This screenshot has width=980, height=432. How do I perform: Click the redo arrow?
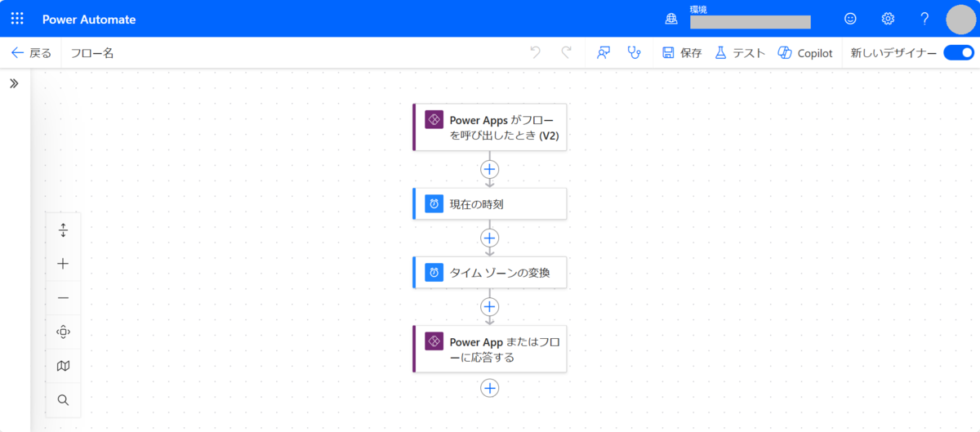[x=566, y=52]
